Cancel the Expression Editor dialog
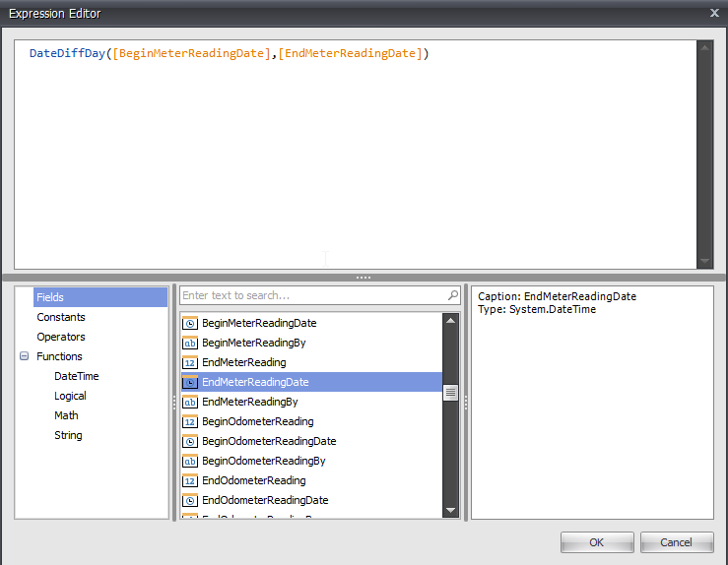 677,542
